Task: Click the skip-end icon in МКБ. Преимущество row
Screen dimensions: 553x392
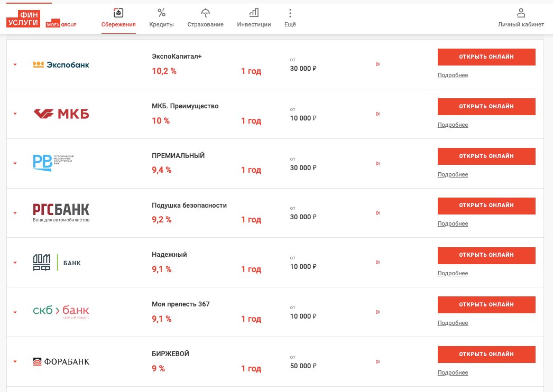Action: pos(378,114)
